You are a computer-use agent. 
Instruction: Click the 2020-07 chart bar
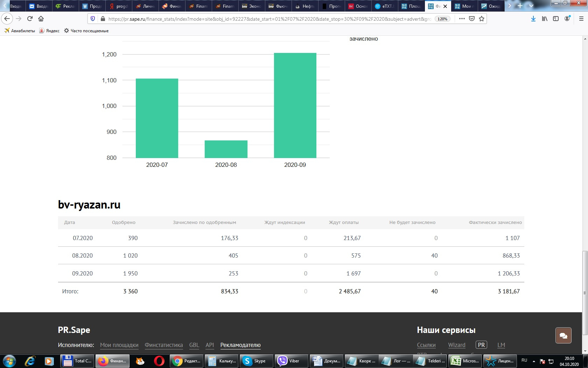tap(157, 118)
